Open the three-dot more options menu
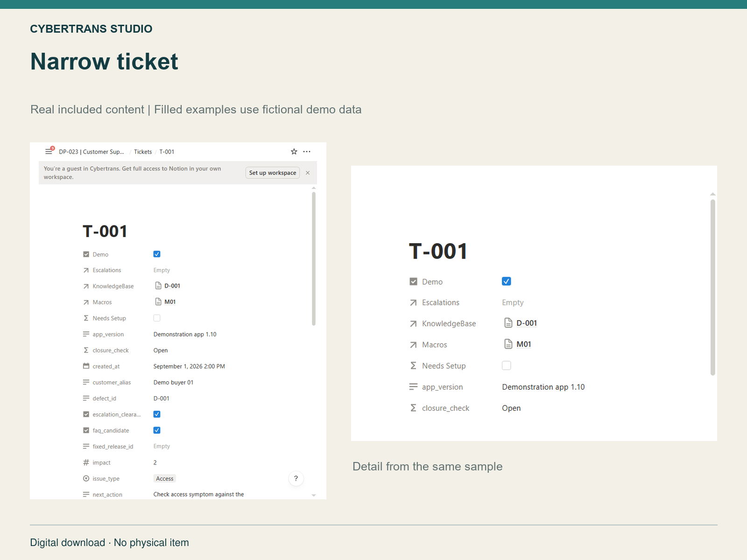This screenshot has height=560, width=747. pos(307,152)
